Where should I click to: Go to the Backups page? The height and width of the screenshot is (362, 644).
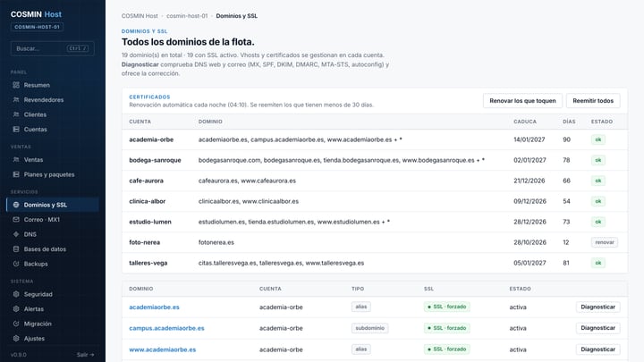(x=53, y=264)
